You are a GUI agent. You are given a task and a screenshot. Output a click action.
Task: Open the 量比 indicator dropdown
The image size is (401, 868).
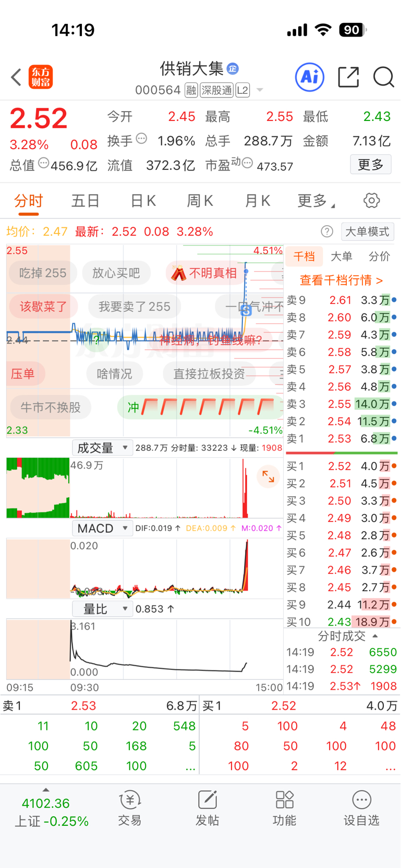[102, 609]
